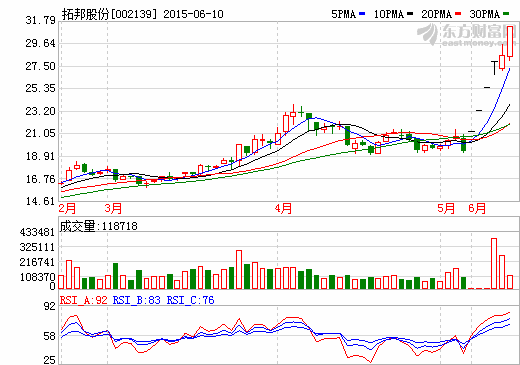This screenshot has height=365, width=520.
Task: Click the 6月 month label on the axis
Action: pyautogui.click(x=477, y=209)
